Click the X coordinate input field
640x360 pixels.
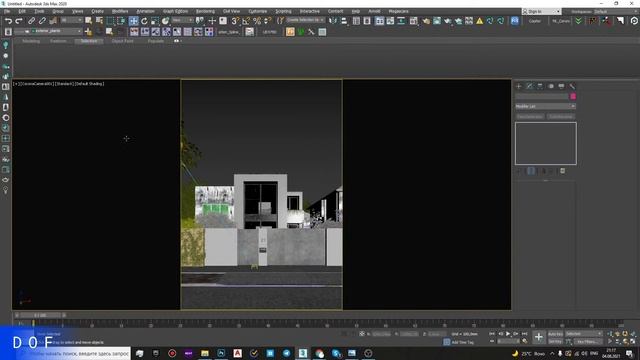(382, 334)
